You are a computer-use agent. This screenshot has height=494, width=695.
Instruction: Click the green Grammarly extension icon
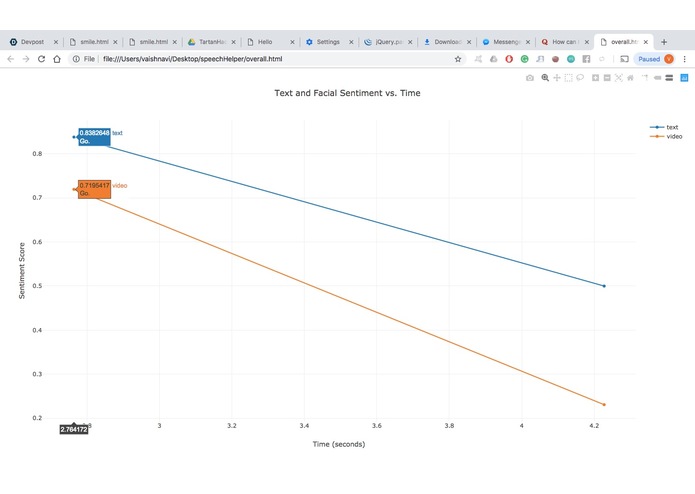(x=524, y=59)
